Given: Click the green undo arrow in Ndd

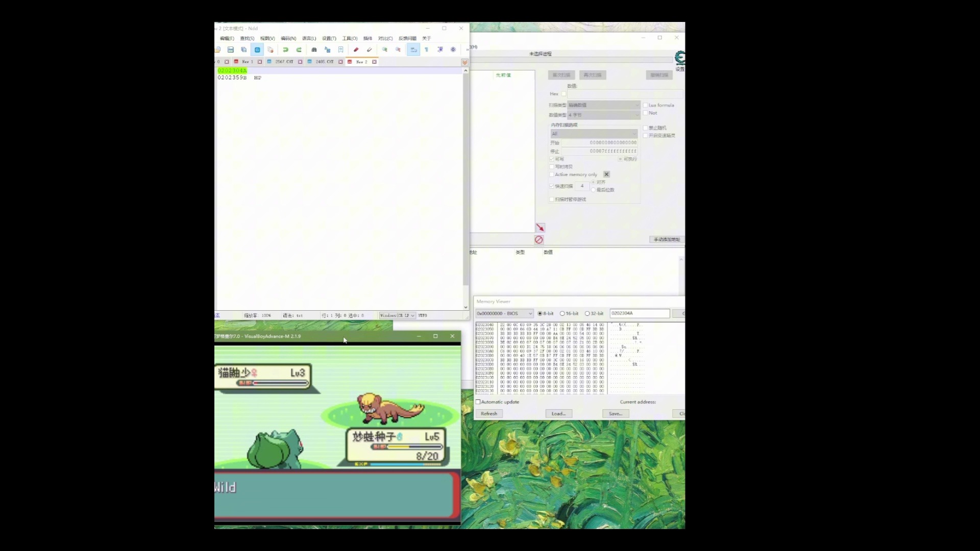Looking at the screenshot, I should pyautogui.click(x=286, y=49).
